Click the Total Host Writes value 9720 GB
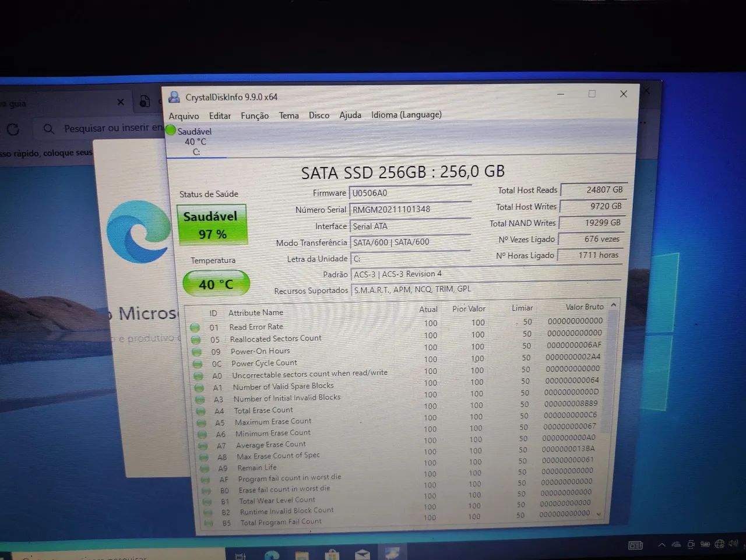The image size is (746, 560). (x=593, y=206)
